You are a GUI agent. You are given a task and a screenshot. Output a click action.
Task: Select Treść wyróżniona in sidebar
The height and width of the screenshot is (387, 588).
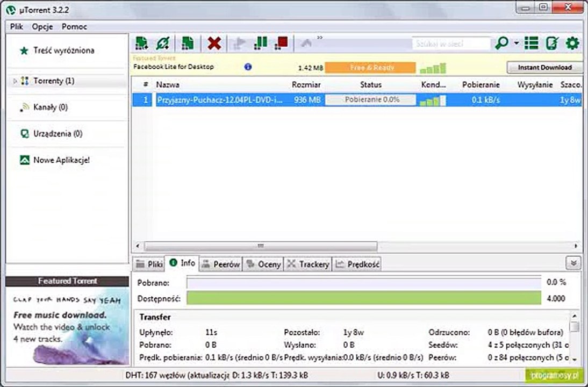tap(64, 51)
